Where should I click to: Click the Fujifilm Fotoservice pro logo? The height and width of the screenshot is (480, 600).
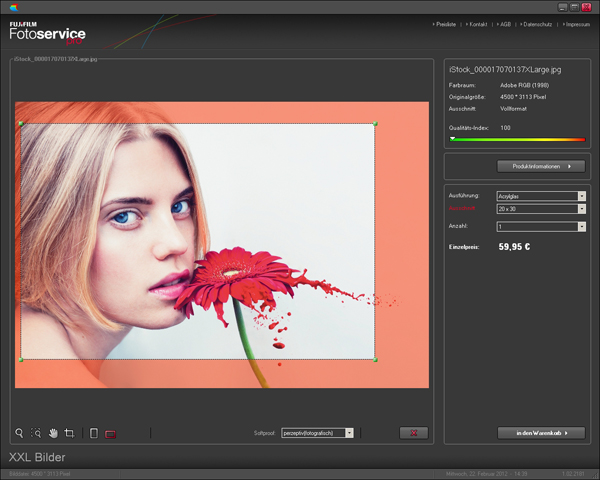48,31
